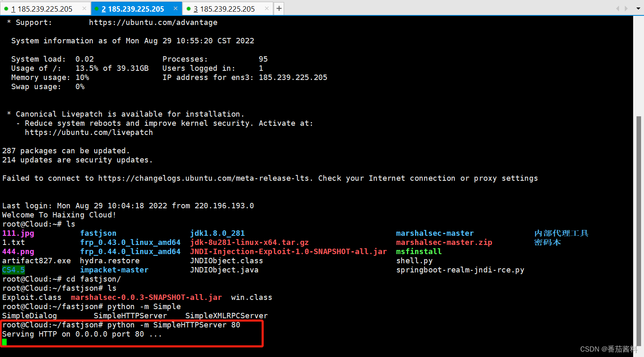Click JNDIObject.class file name

227,261
